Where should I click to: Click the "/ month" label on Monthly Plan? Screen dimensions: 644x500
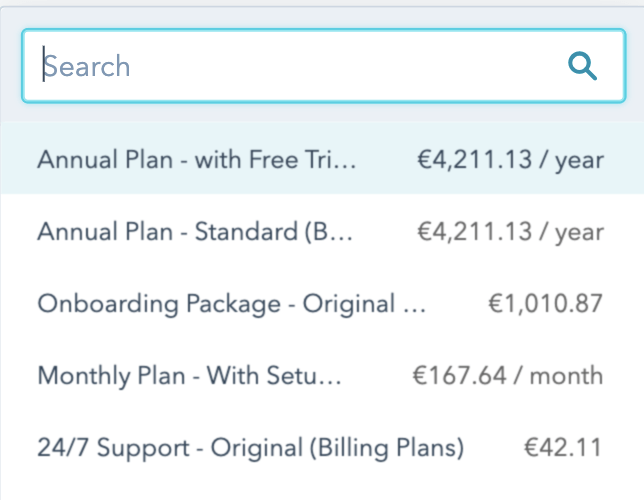click(x=565, y=376)
